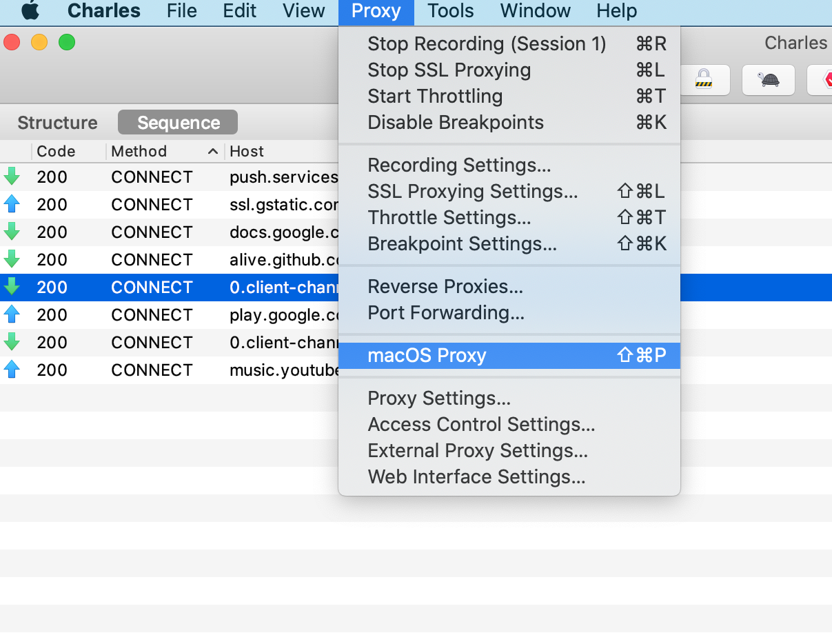Screen dimensions: 832x644
Task: Enable throttling with the turtle toolbar icon
Action: click(768, 79)
